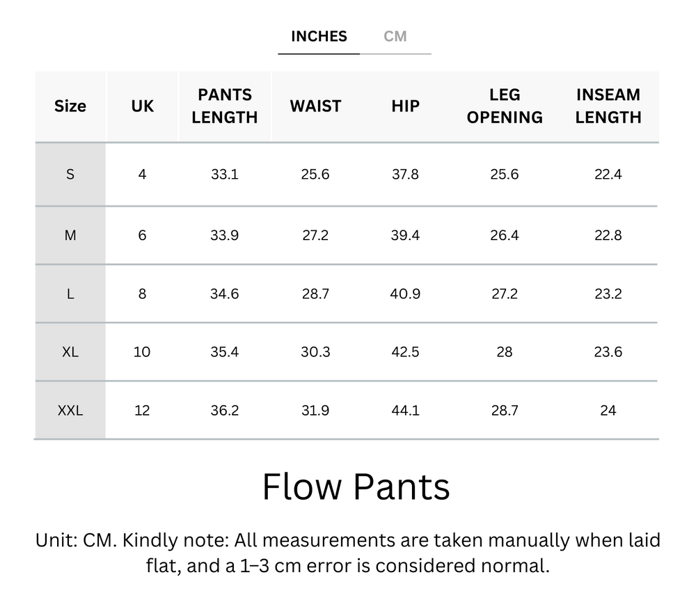Select the LEG OPENING header
The image size is (696, 616).
pos(504,106)
